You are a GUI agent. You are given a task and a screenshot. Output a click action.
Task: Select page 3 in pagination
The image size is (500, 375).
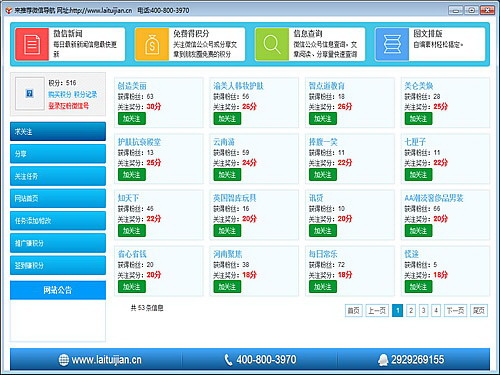click(x=423, y=311)
